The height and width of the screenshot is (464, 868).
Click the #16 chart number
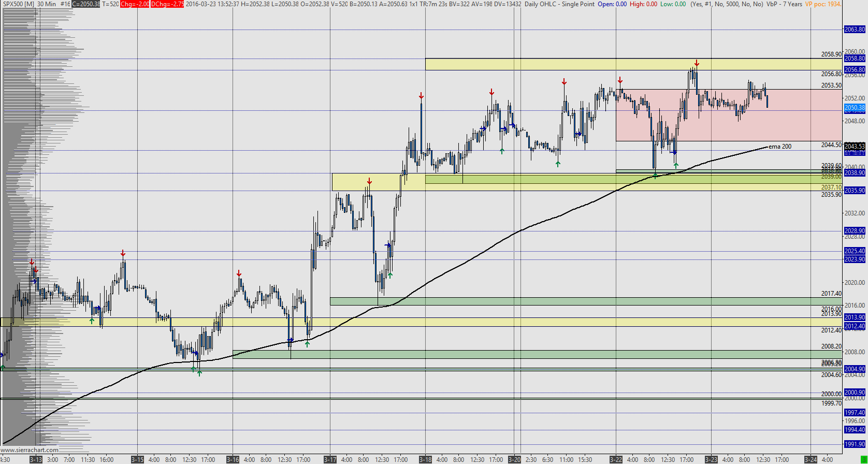point(65,4)
